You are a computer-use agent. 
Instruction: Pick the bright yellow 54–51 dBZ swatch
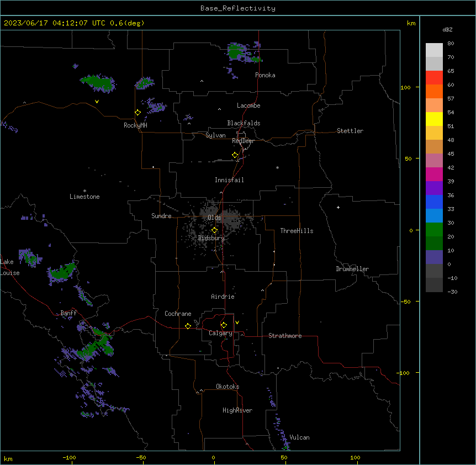point(434,119)
